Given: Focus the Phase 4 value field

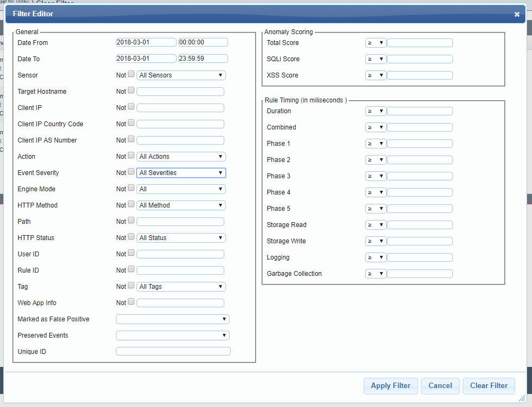Looking at the screenshot, I should pos(420,192).
